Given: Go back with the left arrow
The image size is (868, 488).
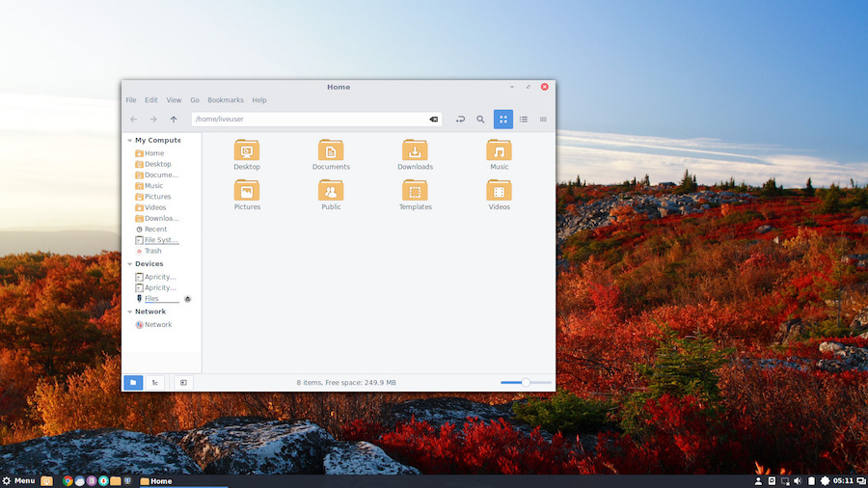Looking at the screenshot, I should [133, 120].
